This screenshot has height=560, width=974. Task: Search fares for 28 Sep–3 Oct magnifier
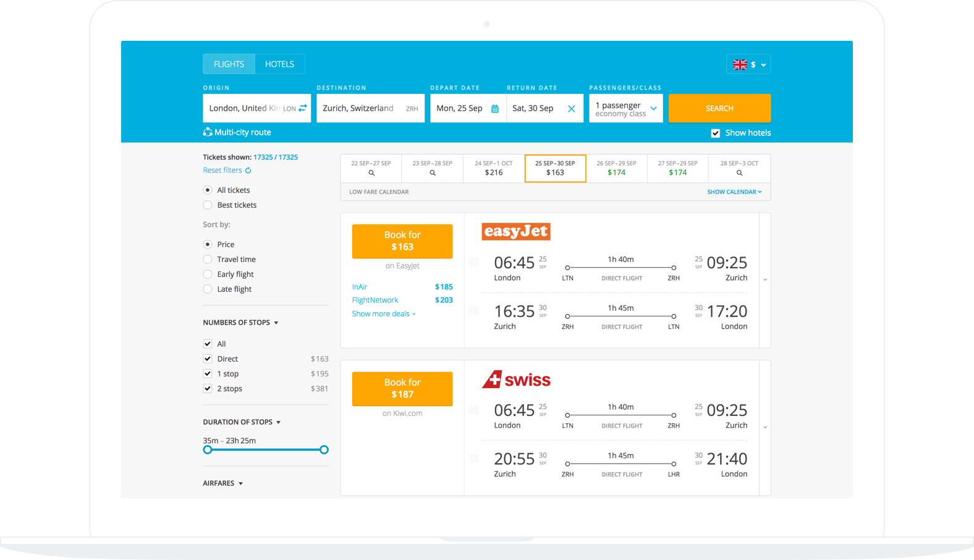pos(739,173)
